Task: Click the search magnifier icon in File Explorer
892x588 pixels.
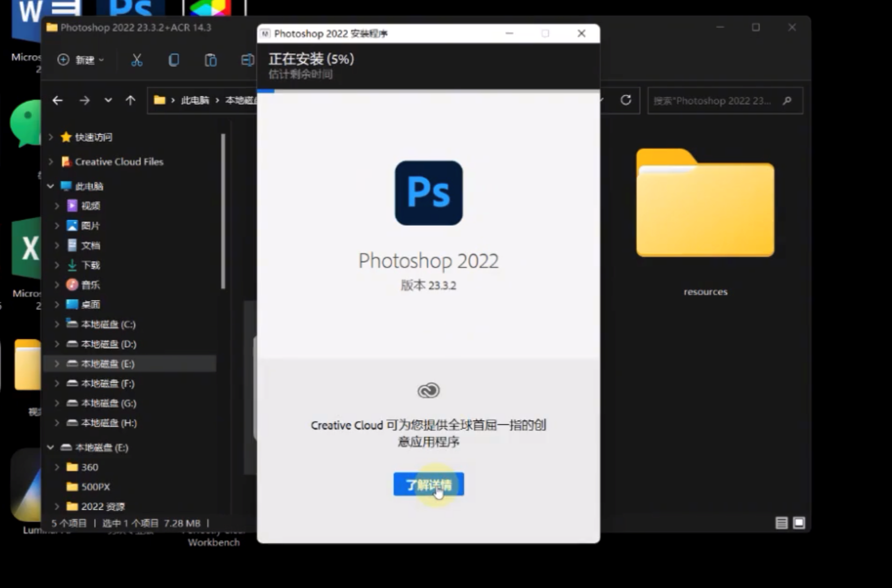Action: tap(787, 101)
